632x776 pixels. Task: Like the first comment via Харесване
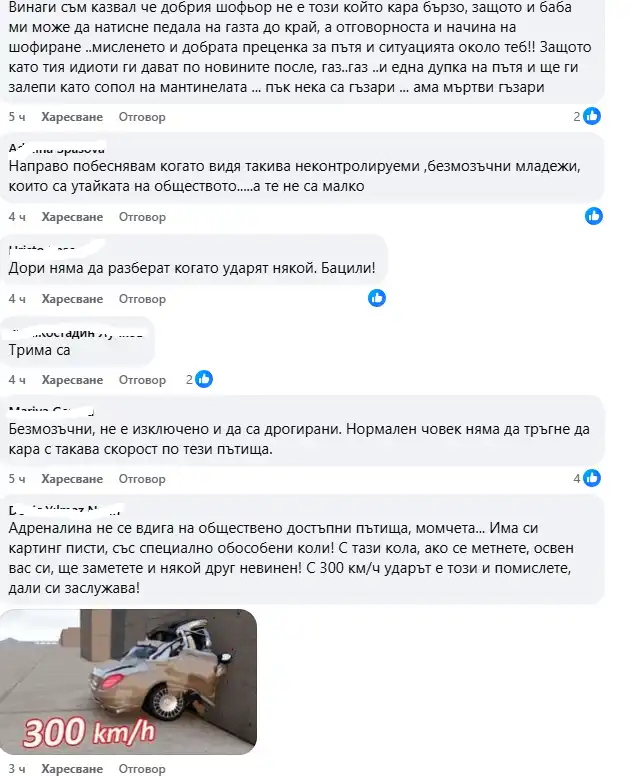[x=72, y=117]
